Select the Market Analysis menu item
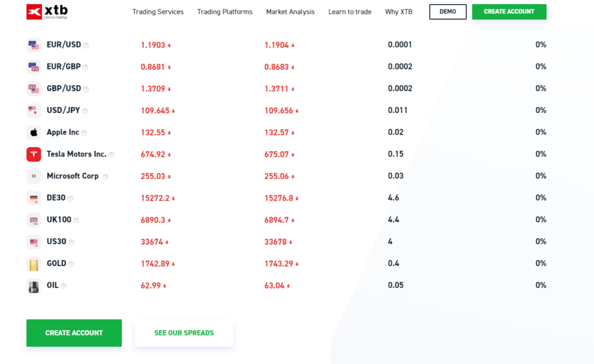This screenshot has width=594, height=364. coord(290,12)
